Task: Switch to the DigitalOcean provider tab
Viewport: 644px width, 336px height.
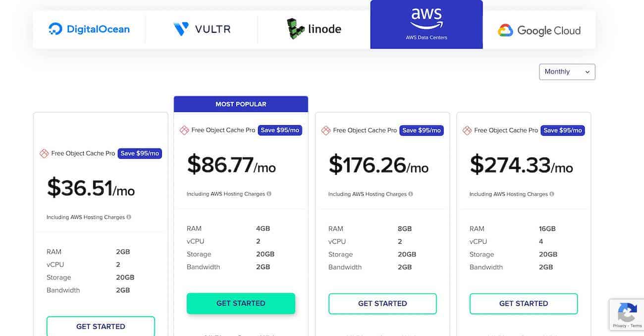Action: coord(89,29)
